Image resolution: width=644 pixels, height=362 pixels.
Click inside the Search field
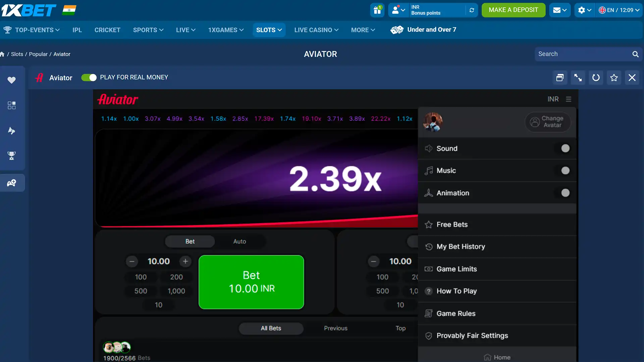(x=584, y=54)
